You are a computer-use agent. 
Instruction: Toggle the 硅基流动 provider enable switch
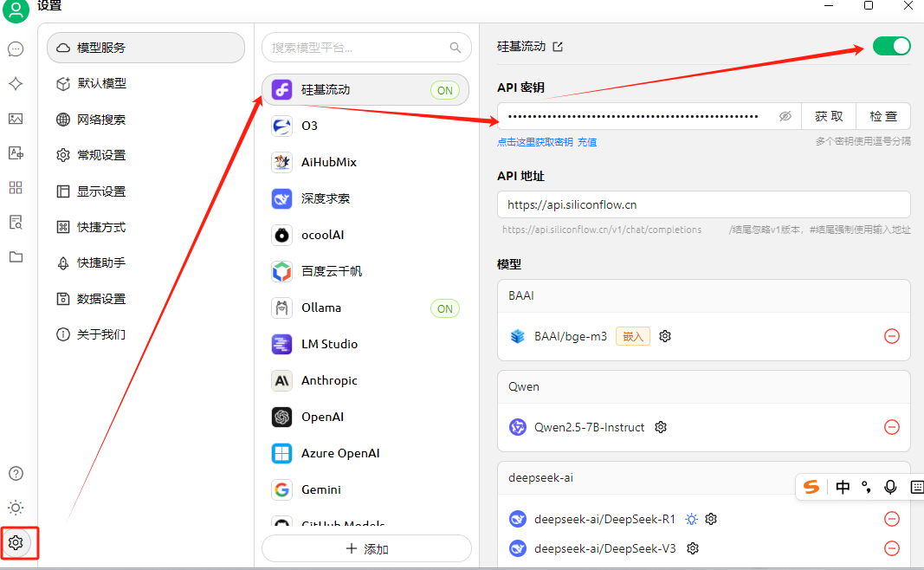coord(892,46)
